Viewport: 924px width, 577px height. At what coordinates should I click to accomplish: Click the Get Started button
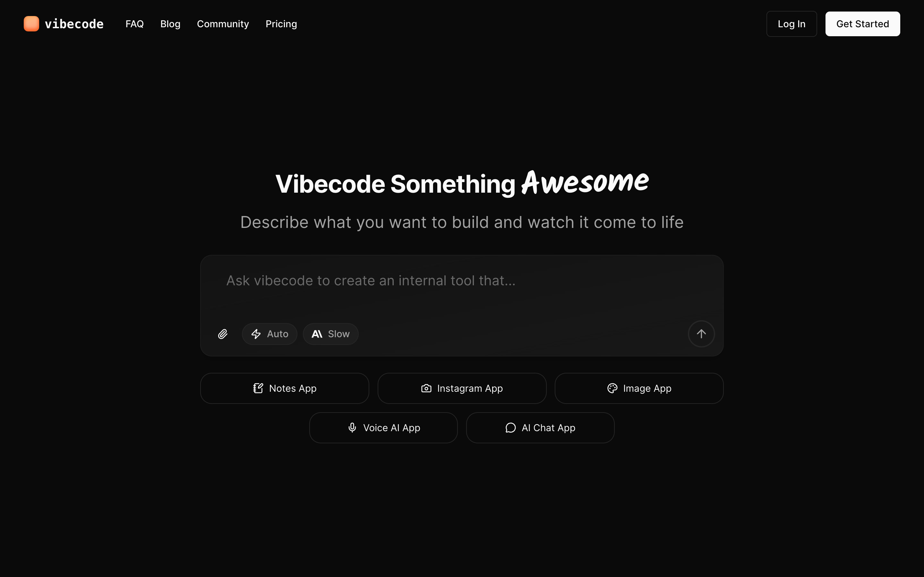[x=862, y=24]
